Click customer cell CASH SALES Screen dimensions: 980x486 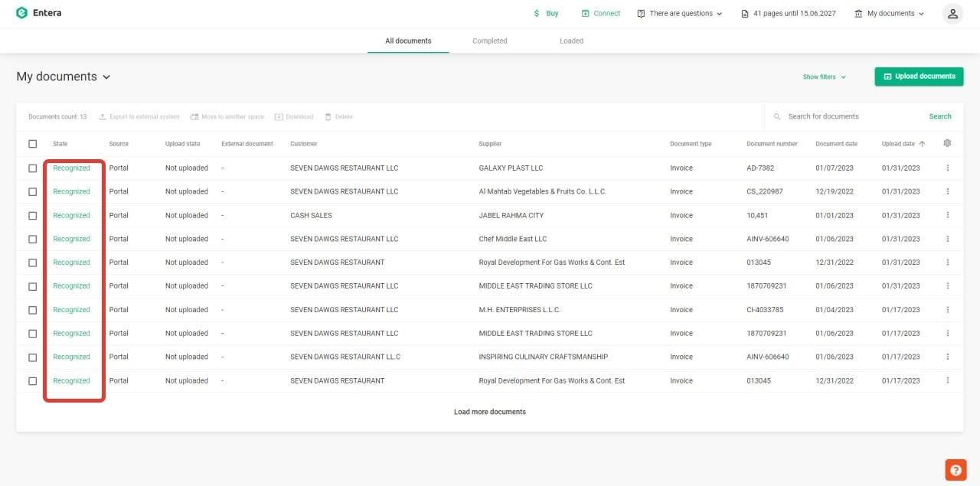[311, 215]
